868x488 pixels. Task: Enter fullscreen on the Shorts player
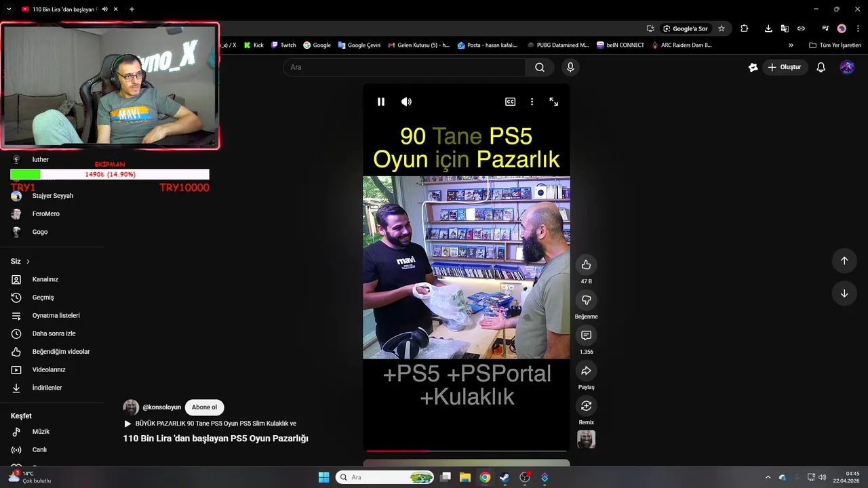554,102
